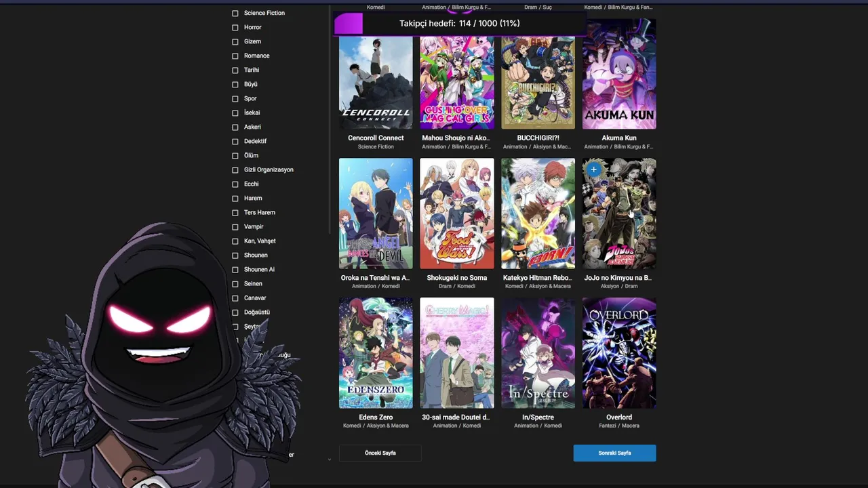Click the BUCCHIGIRI?! poster image

coord(538,83)
